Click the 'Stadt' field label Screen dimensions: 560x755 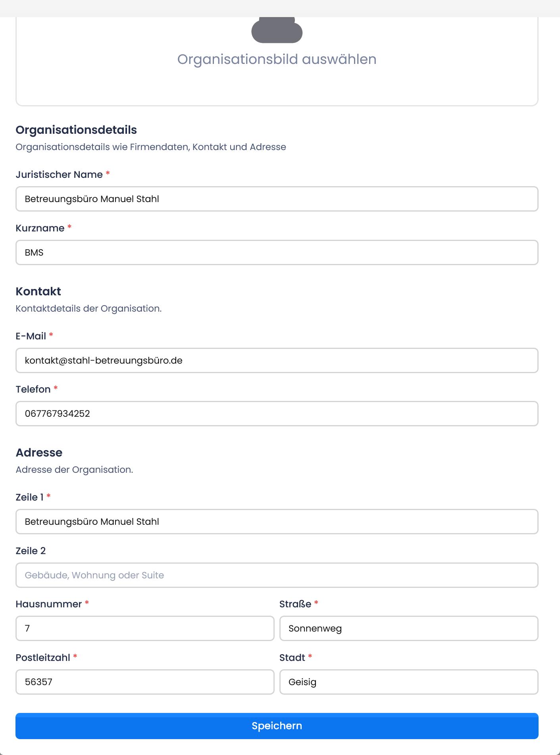pos(292,658)
